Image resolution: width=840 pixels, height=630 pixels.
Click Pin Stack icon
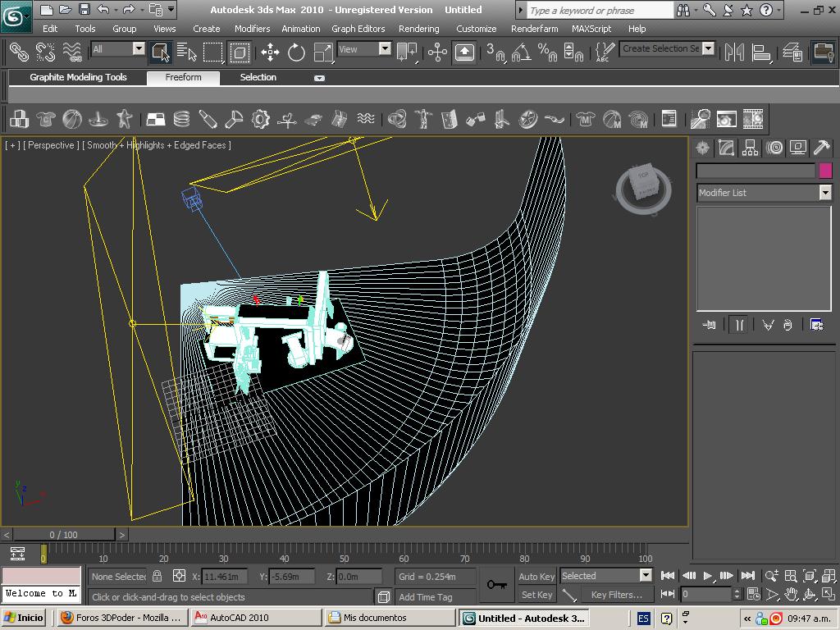710,325
